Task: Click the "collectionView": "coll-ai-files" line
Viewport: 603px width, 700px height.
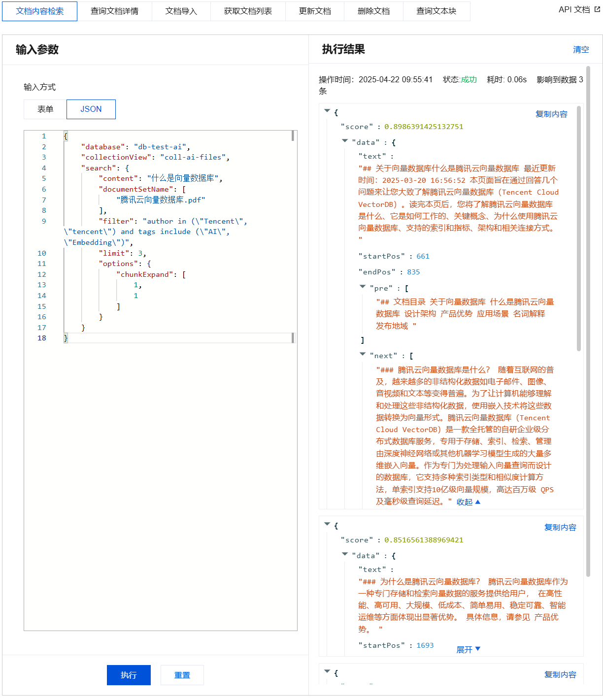Action: (155, 157)
